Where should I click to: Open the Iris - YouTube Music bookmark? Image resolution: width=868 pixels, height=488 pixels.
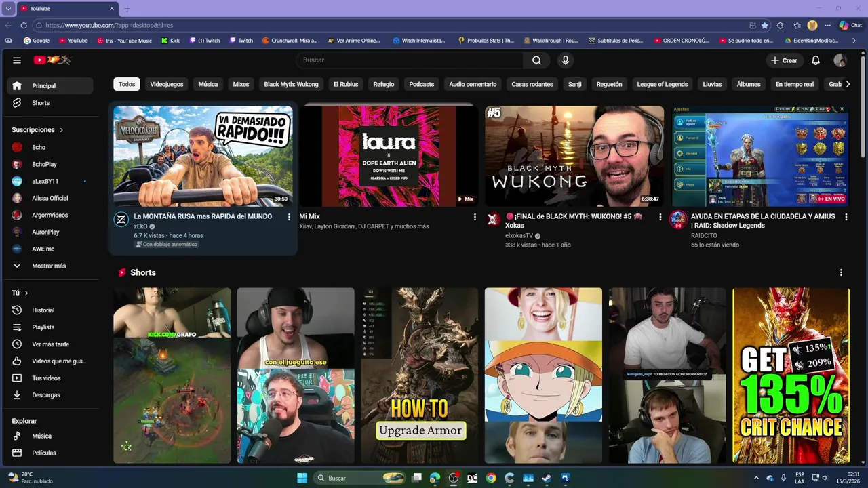tap(123, 41)
